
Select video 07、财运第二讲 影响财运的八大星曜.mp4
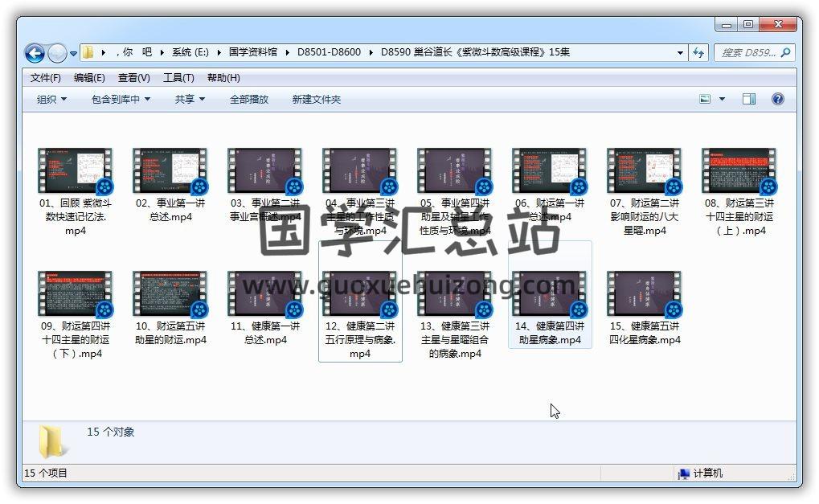(645, 191)
